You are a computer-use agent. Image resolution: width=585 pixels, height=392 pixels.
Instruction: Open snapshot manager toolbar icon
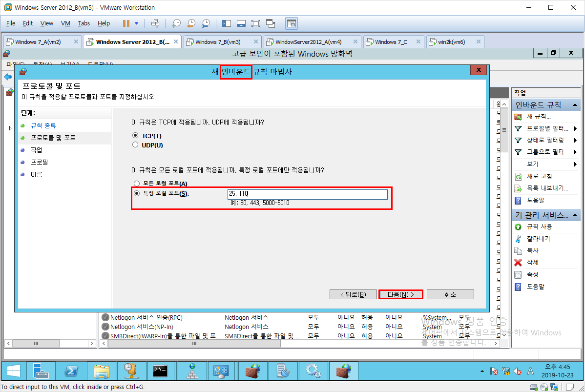pos(206,23)
